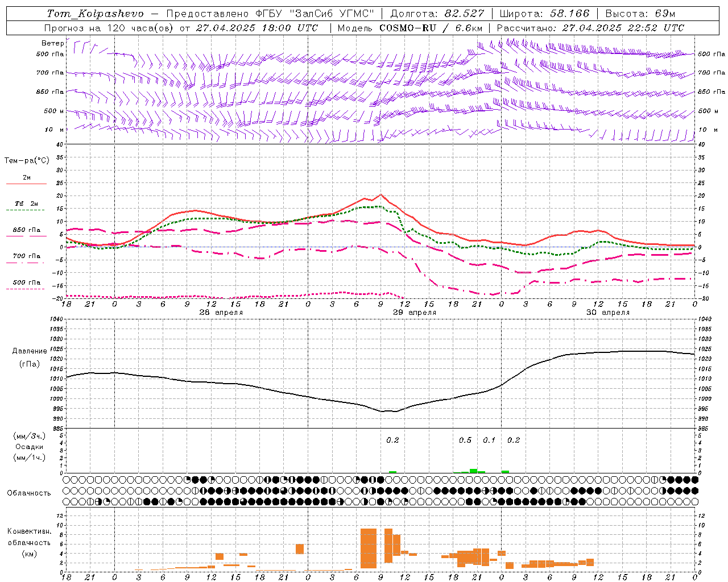Select the "0.5" precipitation amount value
728x582 pixels.
click(x=465, y=440)
